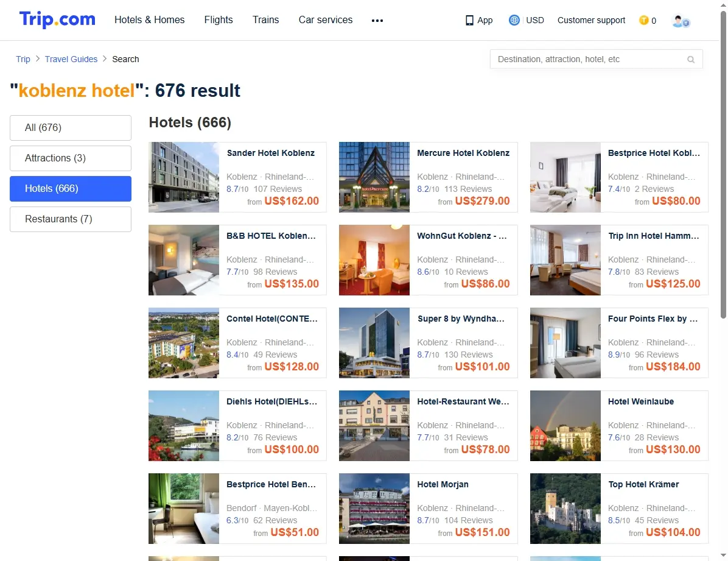
Task: Open Top Hotel Krämer castle photo
Action: pos(565,509)
